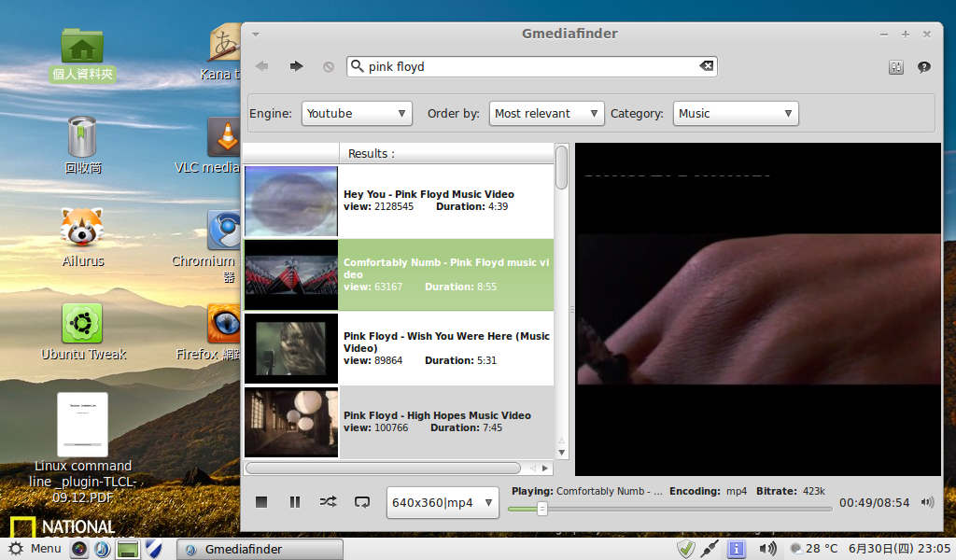Click the 00:49/08:54 elapsed time text

pos(874,503)
